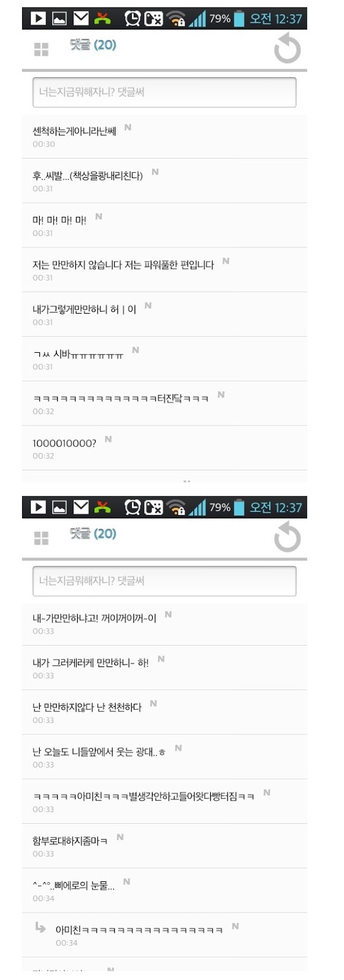Open the comment 센척하는게아니라난쎄

pyautogui.click(x=164, y=137)
